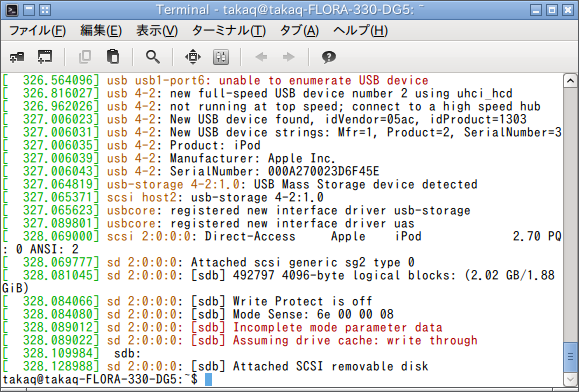Image resolution: width=579 pixels, height=392 pixels.
Task: Paste clipboard with the paste icon
Action: tap(113, 57)
